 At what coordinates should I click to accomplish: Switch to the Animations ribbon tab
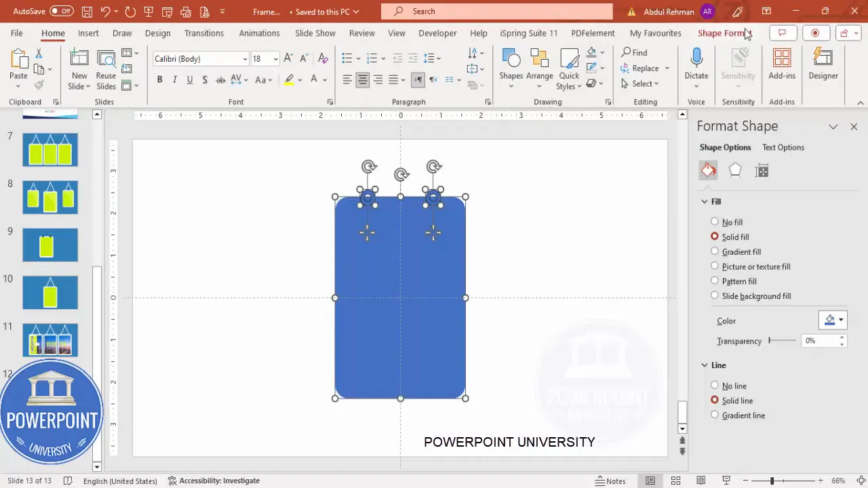point(259,33)
